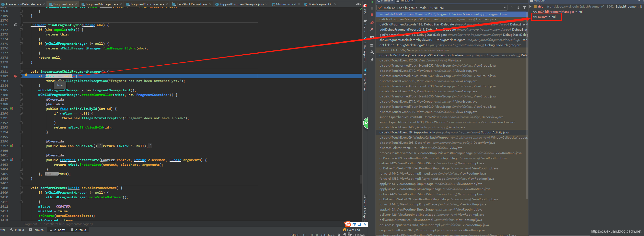This screenshot has height=236, width=644.
Task: Open the Logcat tool window
Action: coord(57,229)
